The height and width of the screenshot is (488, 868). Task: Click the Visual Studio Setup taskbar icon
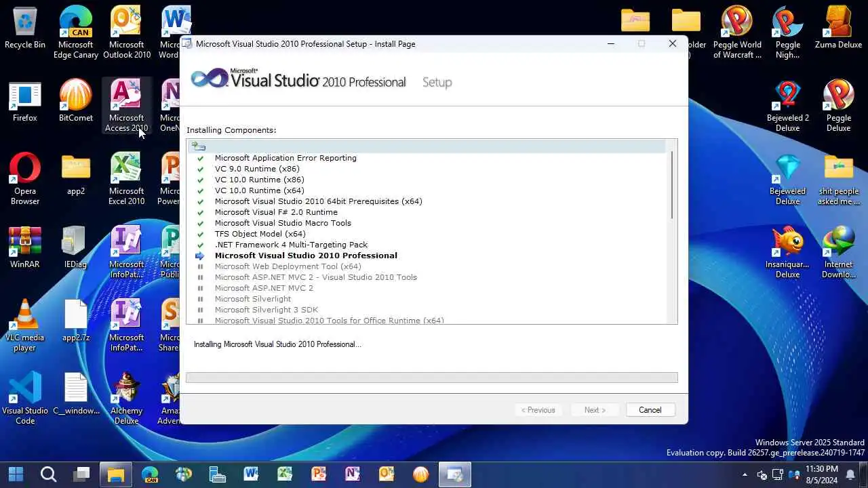tap(454, 474)
